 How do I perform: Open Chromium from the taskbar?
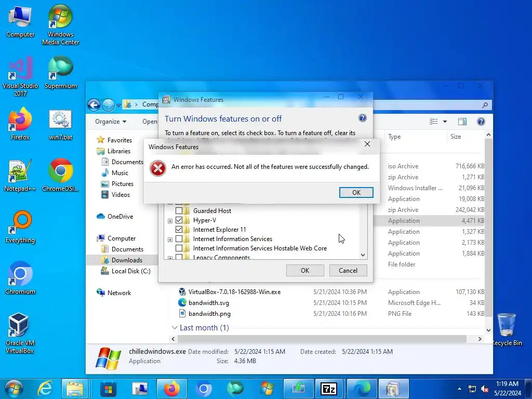[x=204, y=389]
